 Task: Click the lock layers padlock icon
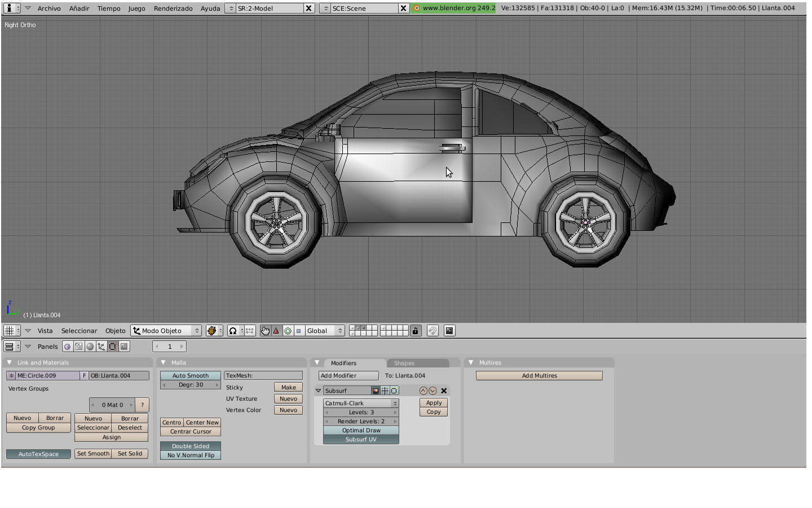point(416,331)
